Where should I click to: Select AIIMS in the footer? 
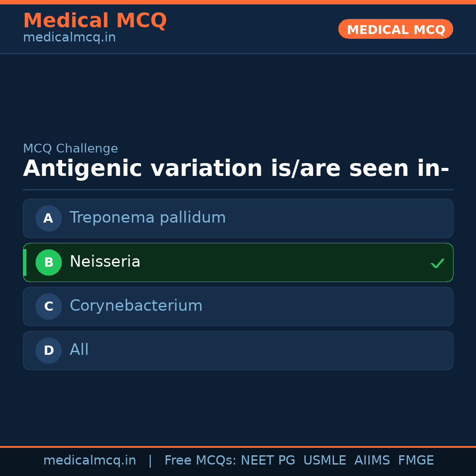[372, 461]
